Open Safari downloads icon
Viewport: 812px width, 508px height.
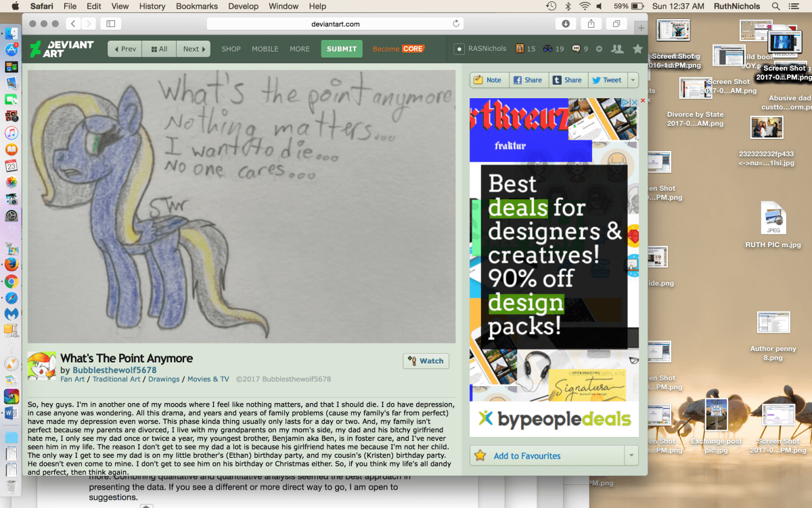tap(566, 24)
